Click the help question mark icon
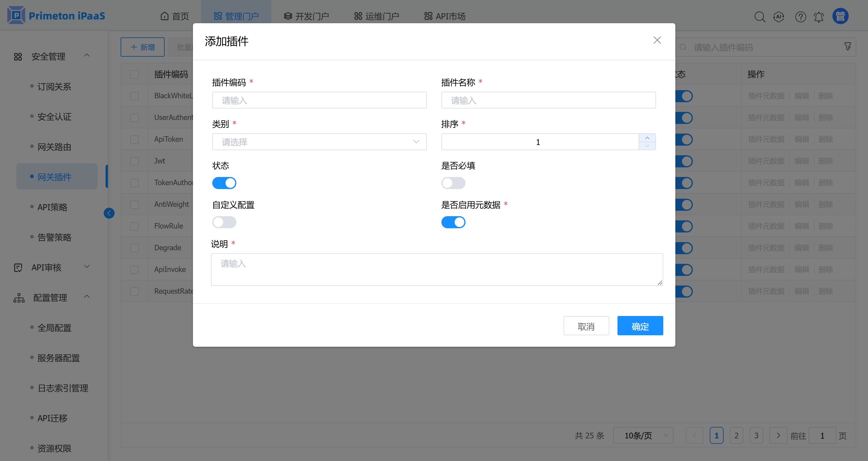Image resolution: width=868 pixels, height=461 pixels. (x=800, y=17)
